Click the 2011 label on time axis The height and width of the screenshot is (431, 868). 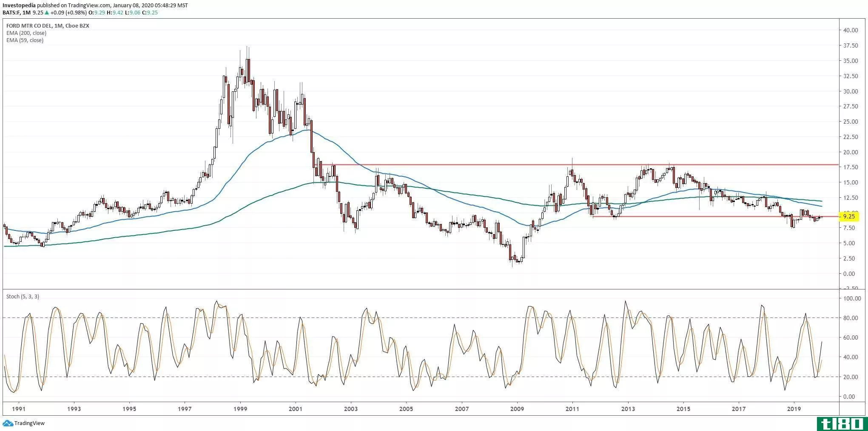click(572, 409)
